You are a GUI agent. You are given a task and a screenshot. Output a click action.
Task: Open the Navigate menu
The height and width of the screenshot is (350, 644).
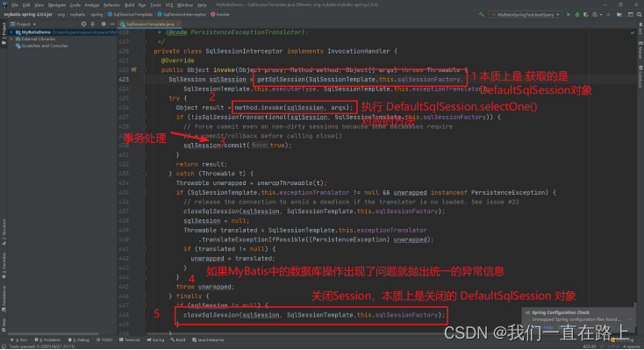point(57,5)
